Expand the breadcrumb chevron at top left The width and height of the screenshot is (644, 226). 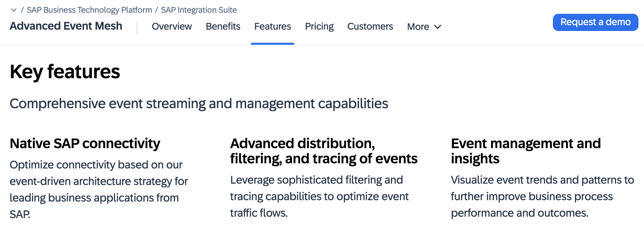tap(14, 10)
